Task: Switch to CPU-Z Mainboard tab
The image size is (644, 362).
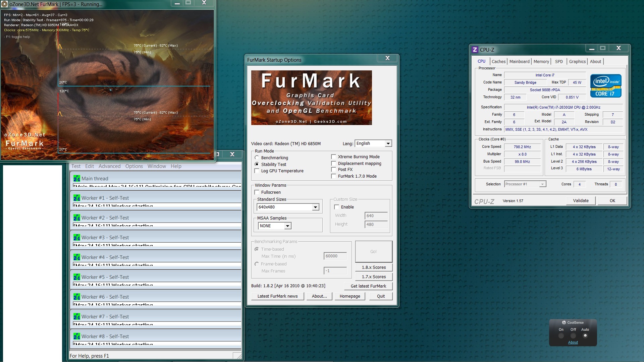Action: 519,61
